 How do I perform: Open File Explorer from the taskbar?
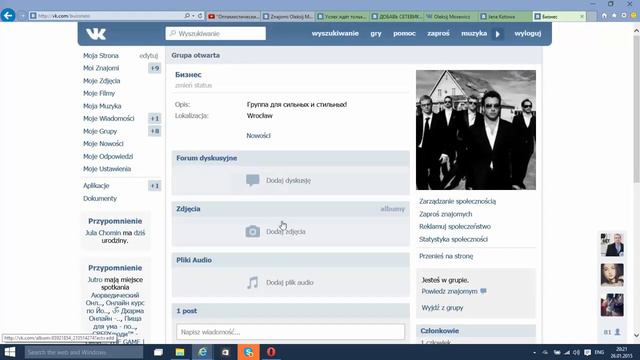tap(180, 352)
